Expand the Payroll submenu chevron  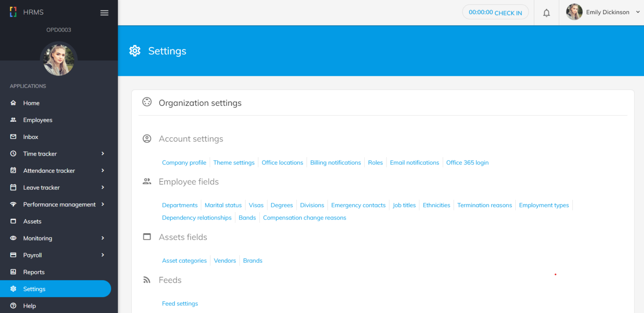[x=103, y=255]
